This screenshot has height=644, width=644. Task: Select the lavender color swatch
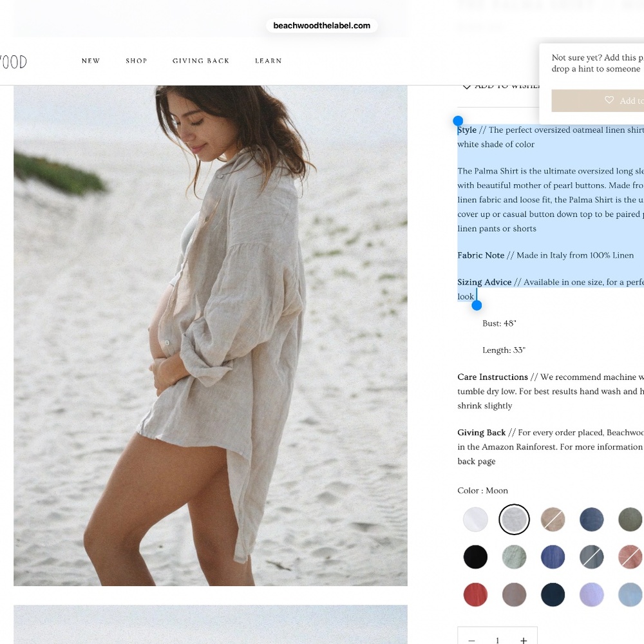pyautogui.click(x=591, y=594)
